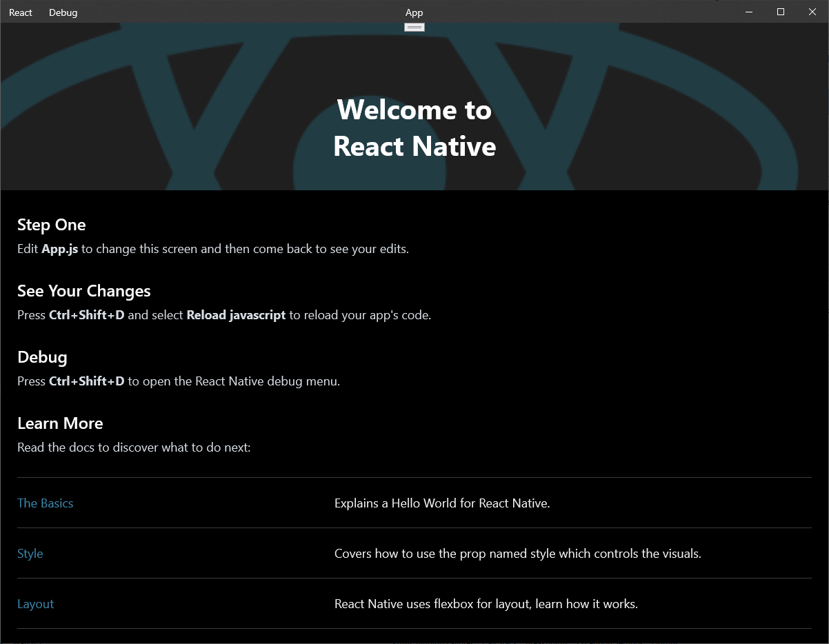829x644 pixels.
Task: Open the React menu
Action: 21,12
